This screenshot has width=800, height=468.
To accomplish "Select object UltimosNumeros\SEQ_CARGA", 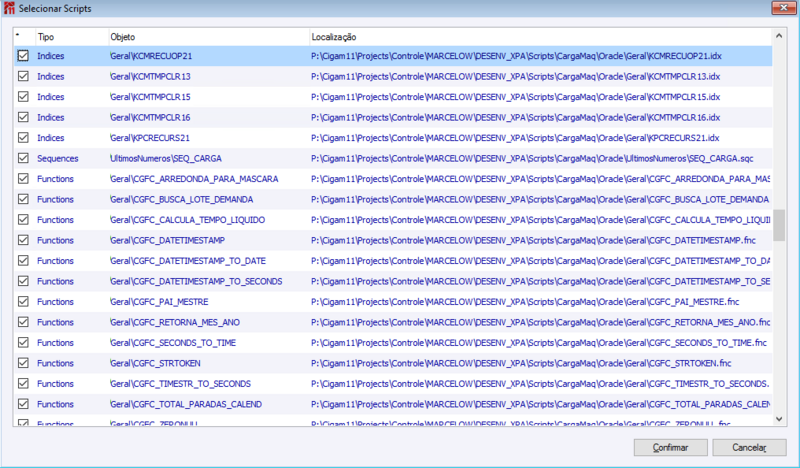I will click(x=166, y=158).
